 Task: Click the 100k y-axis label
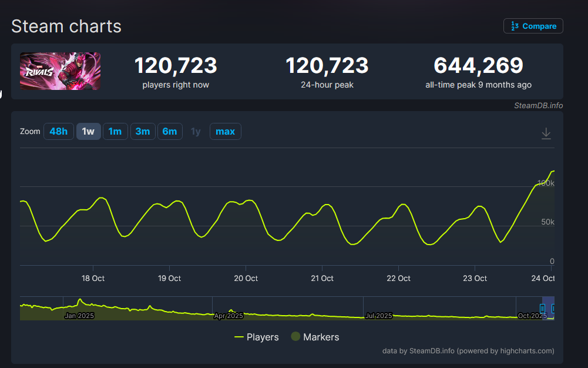pos(546,183)
